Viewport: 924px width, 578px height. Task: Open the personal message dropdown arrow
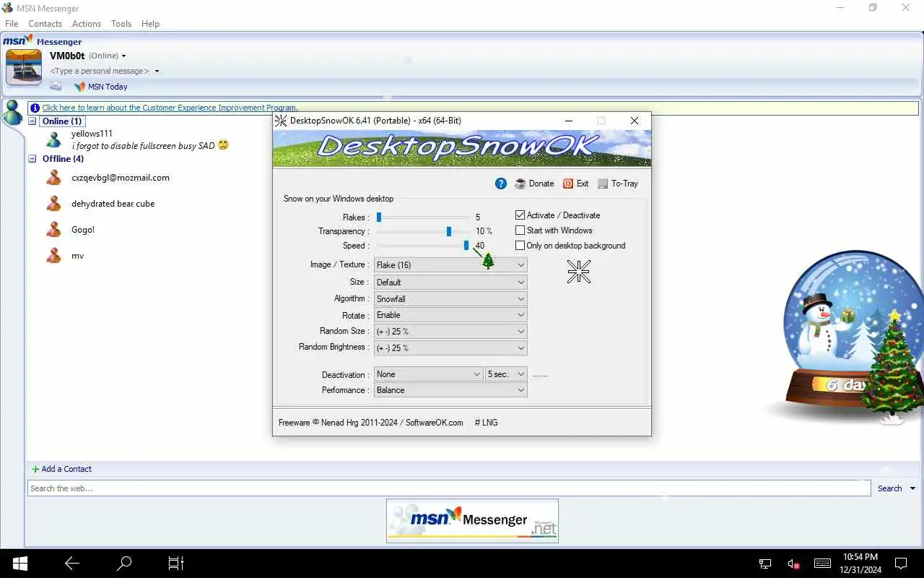click(x=157, y=72)
